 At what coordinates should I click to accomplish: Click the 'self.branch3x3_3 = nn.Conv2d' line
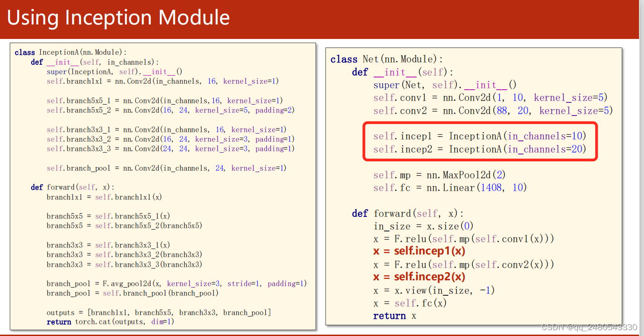(x=171, y=149)
